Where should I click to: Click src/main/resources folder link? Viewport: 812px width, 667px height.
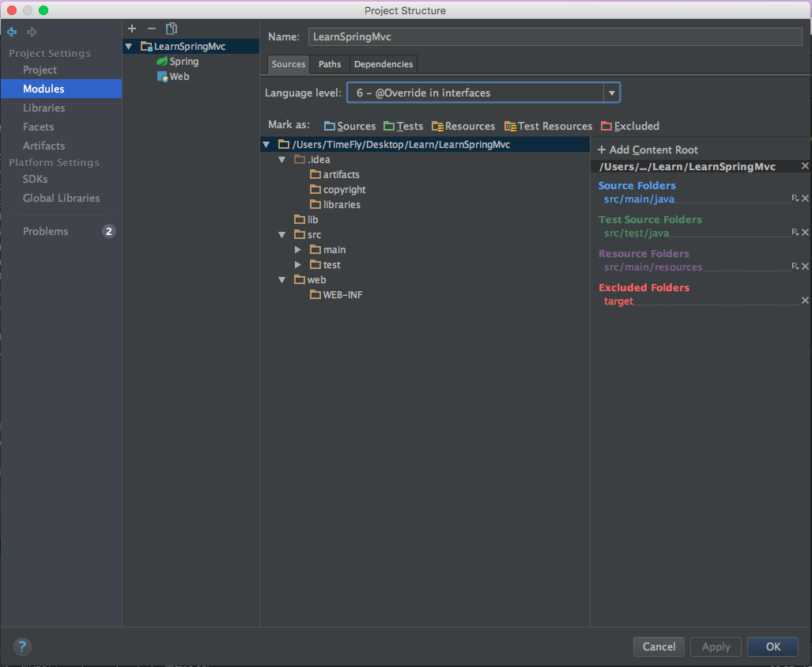pos(653,267)
